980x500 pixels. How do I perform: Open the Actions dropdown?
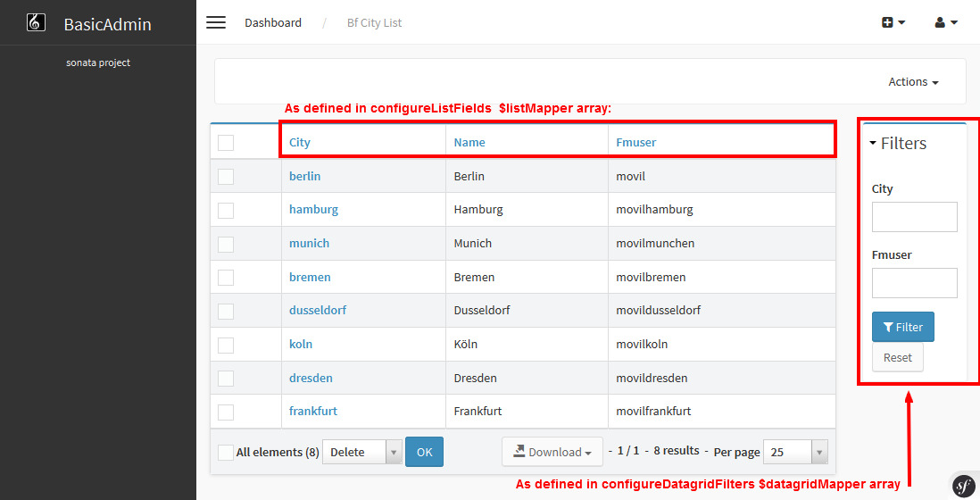(x=913, y=82)
